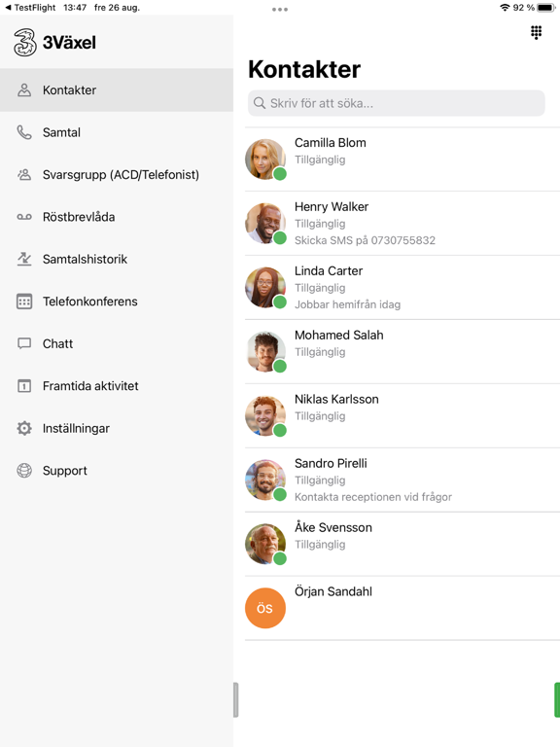
Task: Click 'Jobbar hemifrån idag' status note
Action: click(347, 304)
